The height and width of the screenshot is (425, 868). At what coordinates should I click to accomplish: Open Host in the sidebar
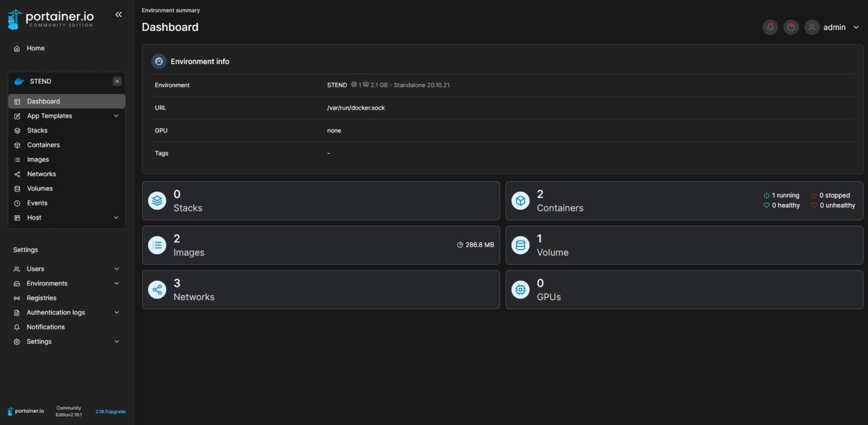[x=34, y=218]
